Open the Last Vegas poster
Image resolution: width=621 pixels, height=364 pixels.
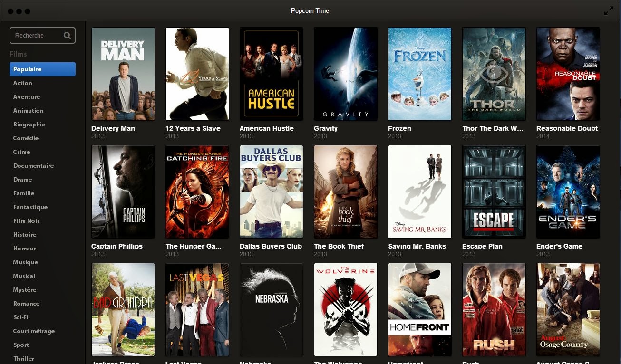point(197,309)
